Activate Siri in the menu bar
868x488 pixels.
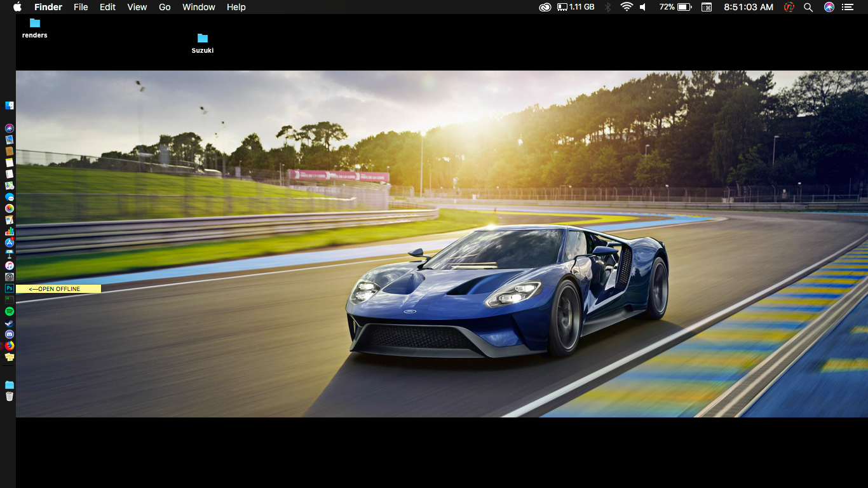pyautogui.click(x=829, y=7)
